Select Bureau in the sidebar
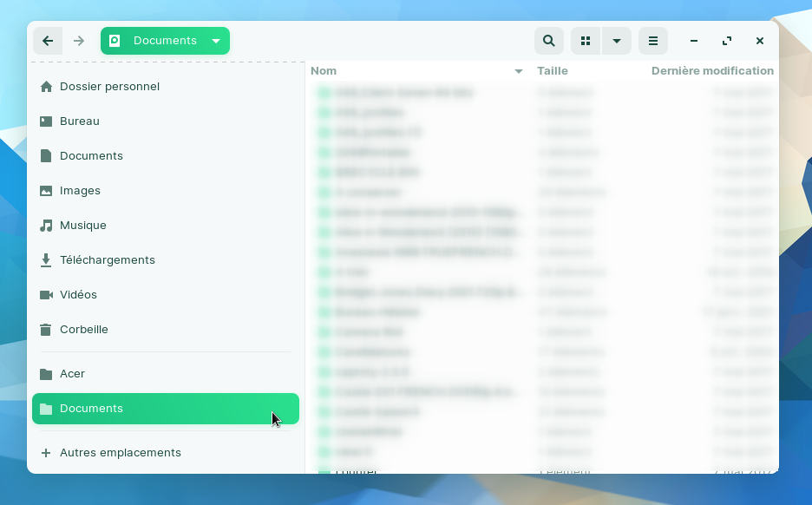Image resolution: width=812 pixels, height=505 pixels. pos(79,121)
